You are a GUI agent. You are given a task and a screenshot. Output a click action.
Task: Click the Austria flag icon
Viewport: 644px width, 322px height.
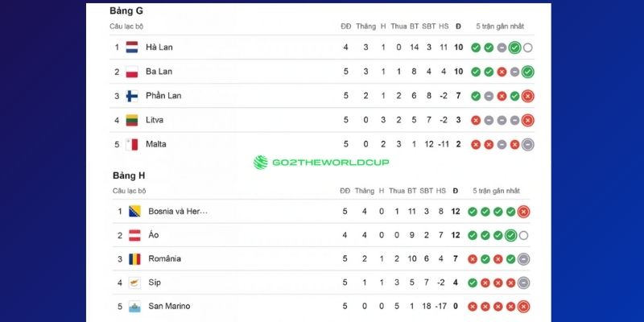[134, 235]
